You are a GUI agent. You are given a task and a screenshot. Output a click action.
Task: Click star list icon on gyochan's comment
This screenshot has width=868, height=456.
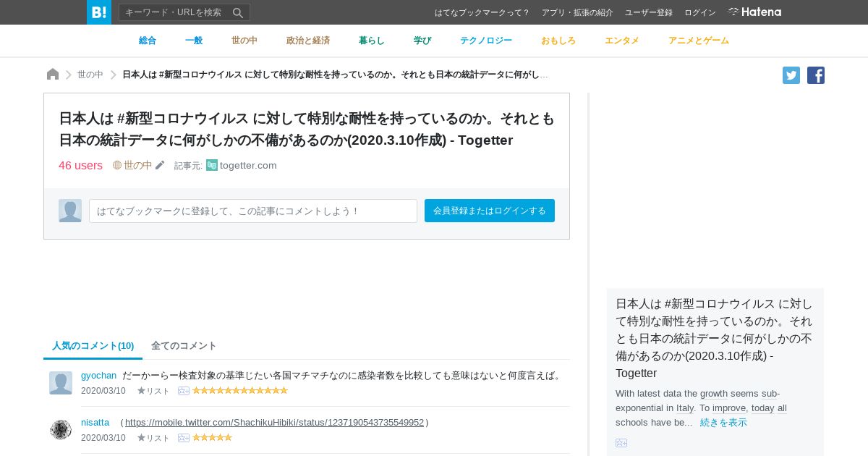(x=153, y=391)
